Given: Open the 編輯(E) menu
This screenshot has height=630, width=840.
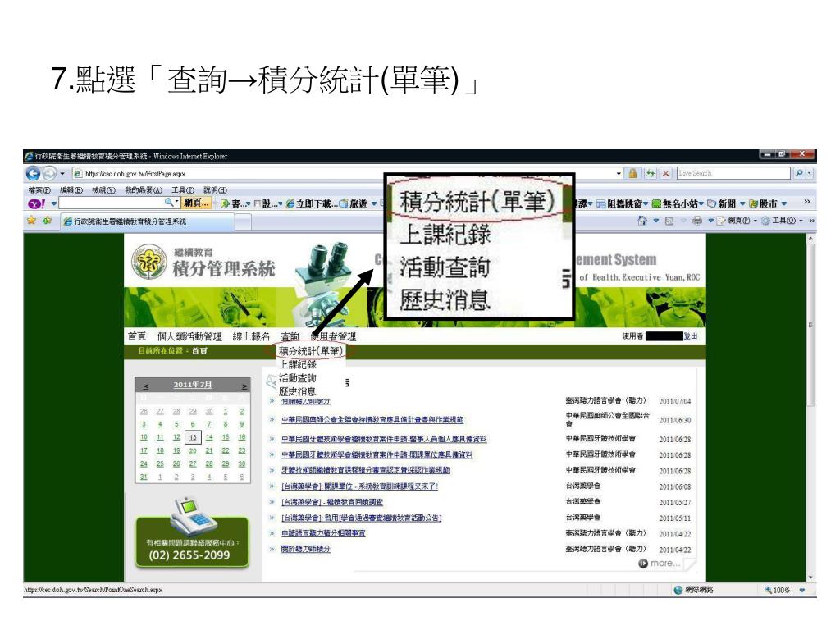Looking at the screenshot, I should click(x=71, y=190).
